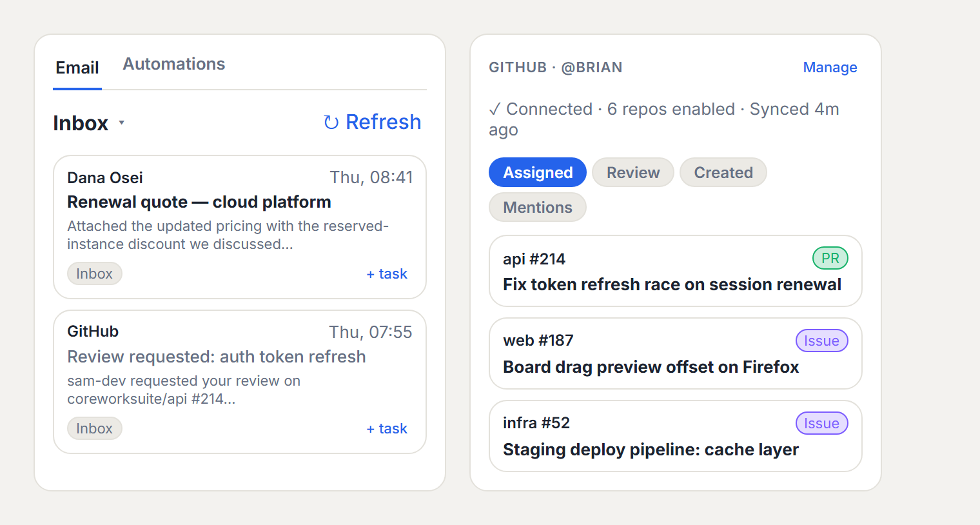
Task: Click the GITHUB · @BRIAN header
Action: click(x=556, y=67)
